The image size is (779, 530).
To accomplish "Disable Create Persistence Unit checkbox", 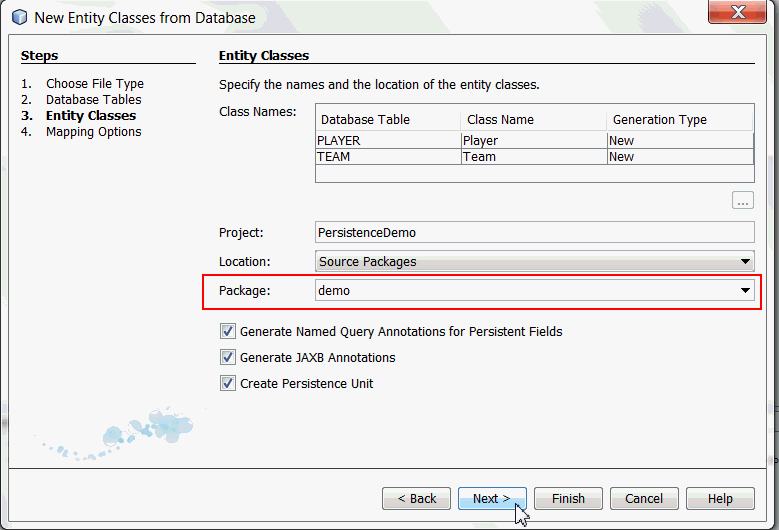I will tap(228, 383).
